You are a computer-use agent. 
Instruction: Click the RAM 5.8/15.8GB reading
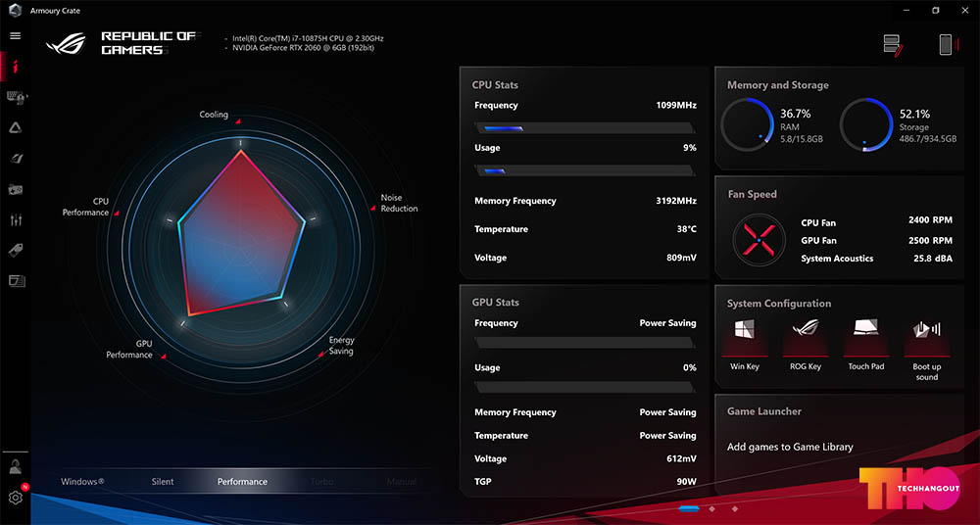pyautogui.click(x=802, y=139)
